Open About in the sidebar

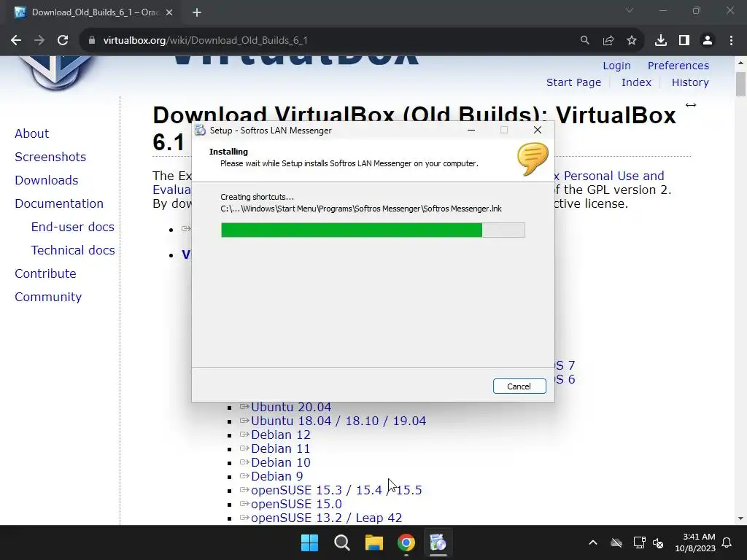pyautogui.click(x=32, y=134)
